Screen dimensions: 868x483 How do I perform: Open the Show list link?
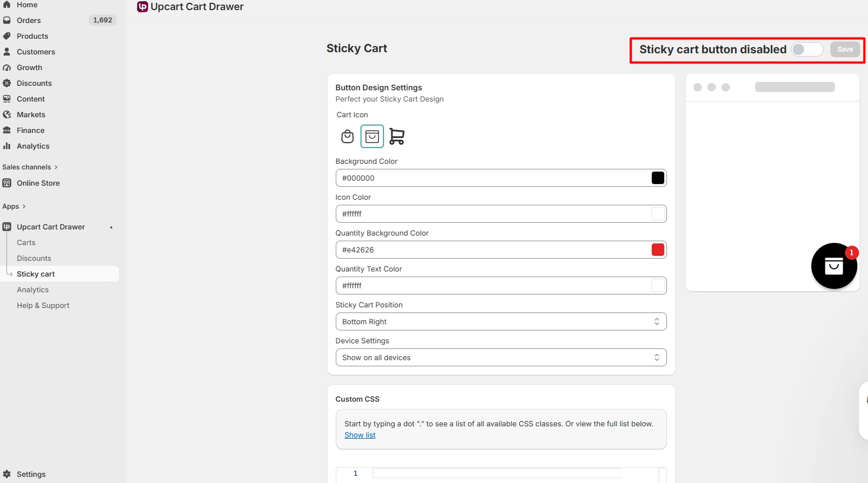click(360, 435)
